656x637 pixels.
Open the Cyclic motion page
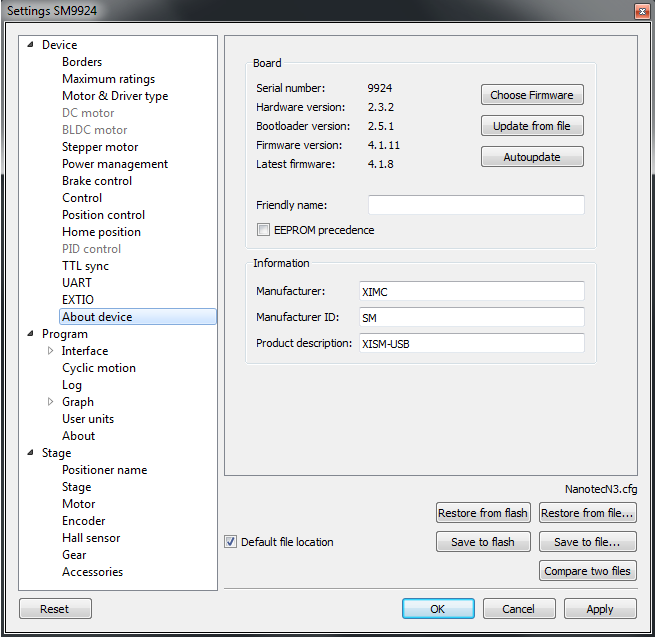pos(99,368)
